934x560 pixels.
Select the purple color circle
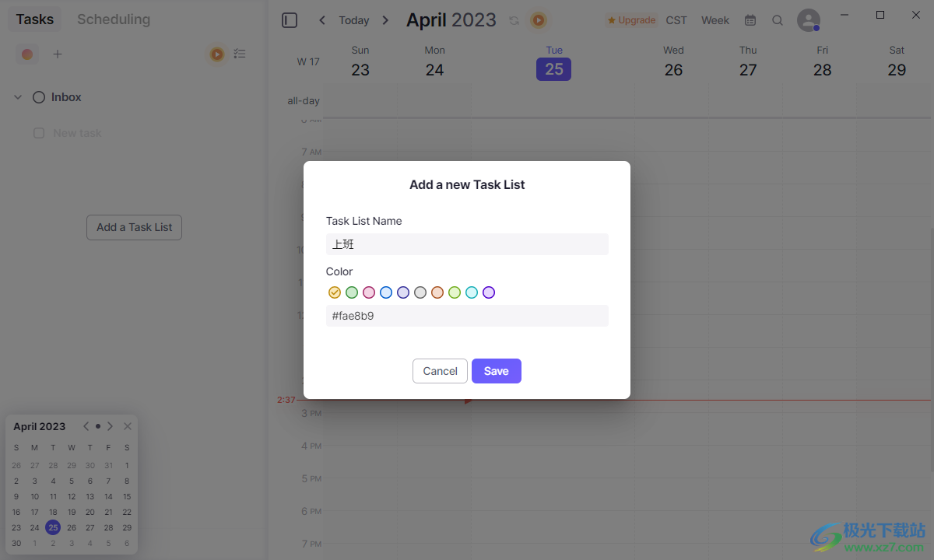point(489,292)
